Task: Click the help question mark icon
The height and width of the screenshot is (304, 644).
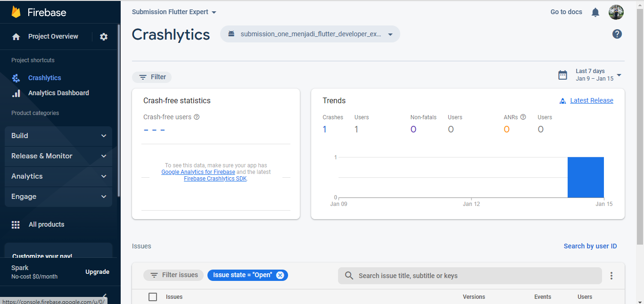Action: click(x=617, y=33)
